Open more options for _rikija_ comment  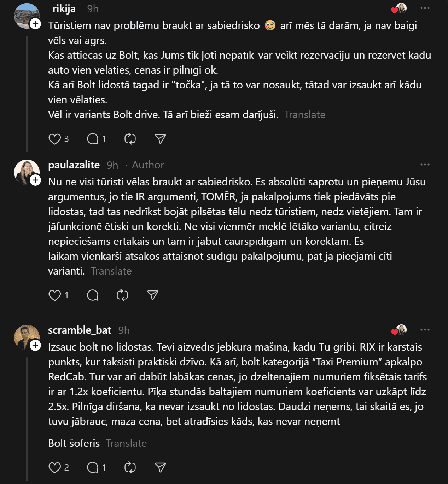click(425, 8)
